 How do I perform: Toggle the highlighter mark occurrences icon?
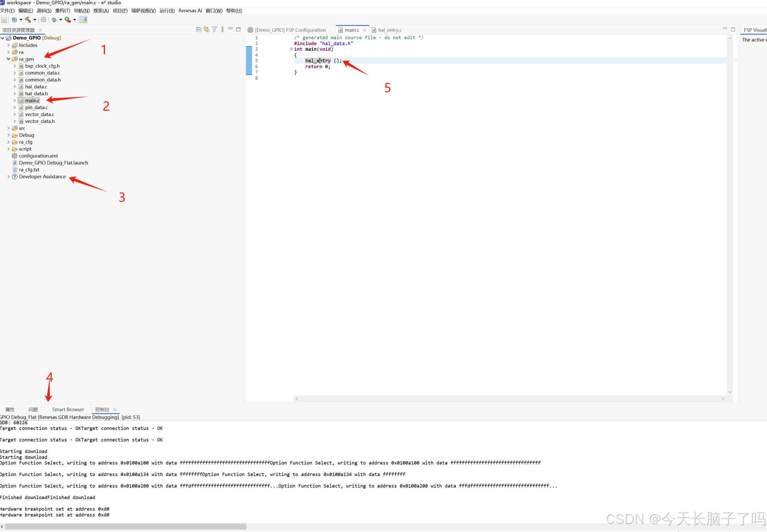coord(83,20)
